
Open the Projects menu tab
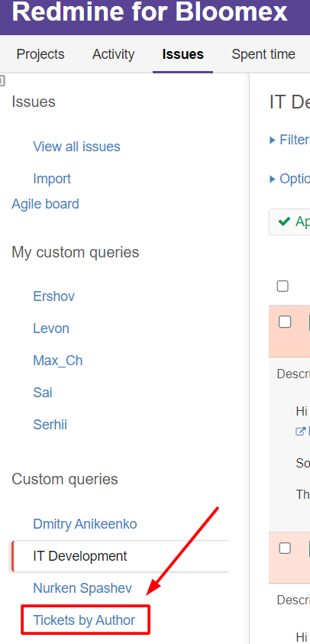point(40,54)
